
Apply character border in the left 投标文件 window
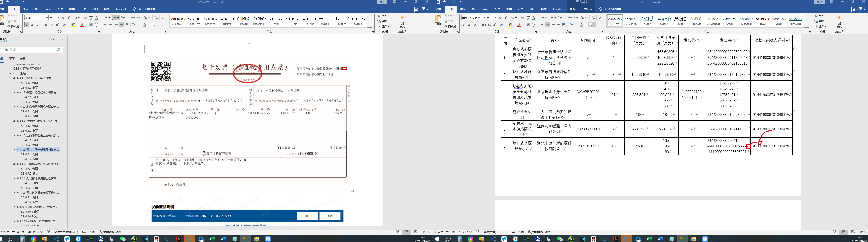click(97, 18)
